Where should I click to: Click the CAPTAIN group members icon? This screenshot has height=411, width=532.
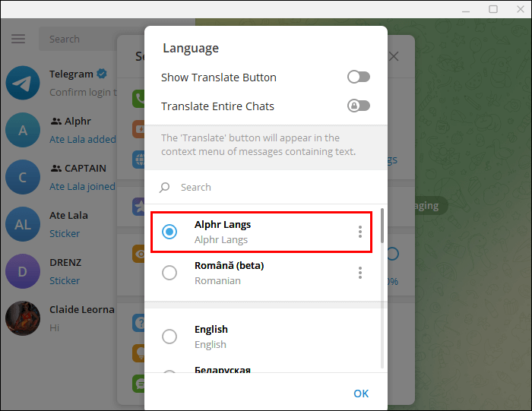pos(56,168)
